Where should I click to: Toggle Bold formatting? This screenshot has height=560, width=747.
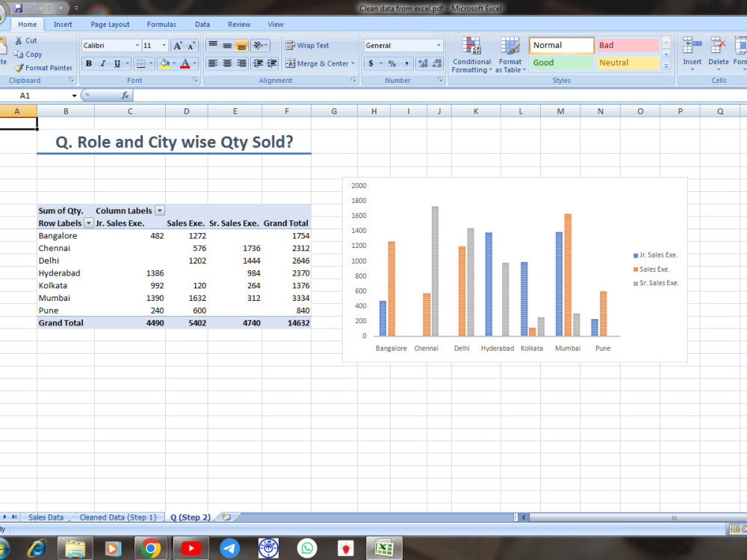89,63
